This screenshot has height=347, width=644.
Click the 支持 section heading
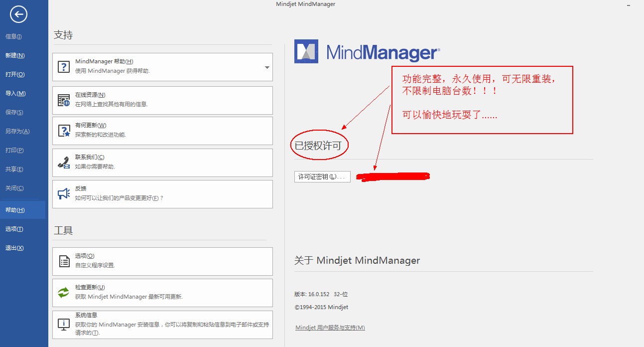coord(63,35)
